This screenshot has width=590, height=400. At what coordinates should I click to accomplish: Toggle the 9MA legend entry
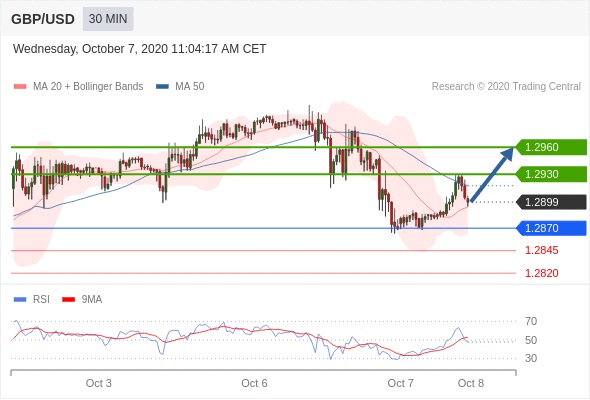tap(82, 300)
